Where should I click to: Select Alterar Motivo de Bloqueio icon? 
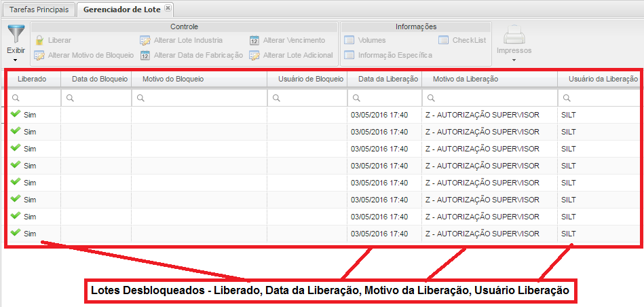click(x=39, y=55)
